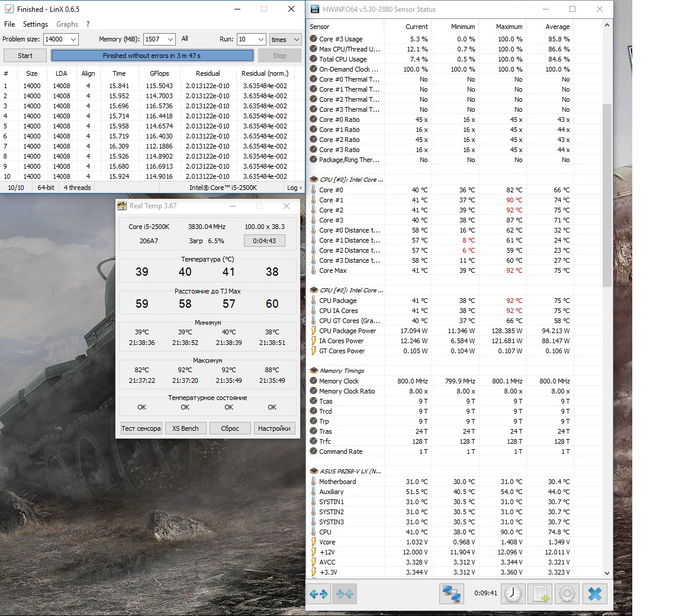Open HWiNFO sensor settings gear icon

pyautogui.click(x=567, y=594)
